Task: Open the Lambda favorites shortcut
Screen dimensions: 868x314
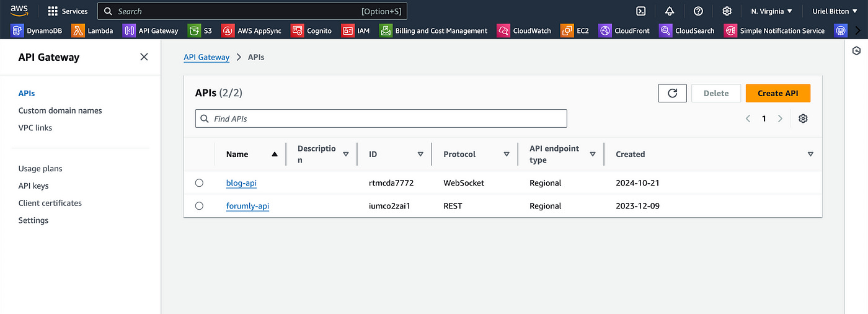Action: (x=92, y=30)
